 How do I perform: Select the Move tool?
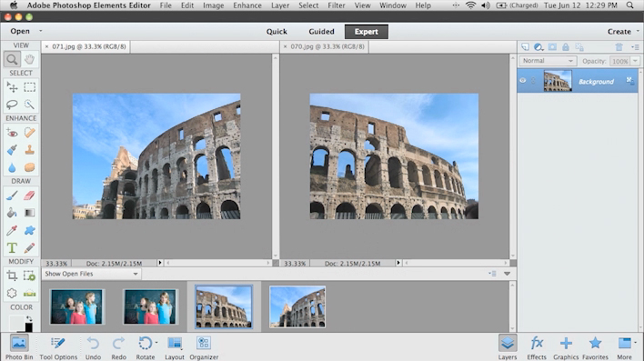coord(12,87)
